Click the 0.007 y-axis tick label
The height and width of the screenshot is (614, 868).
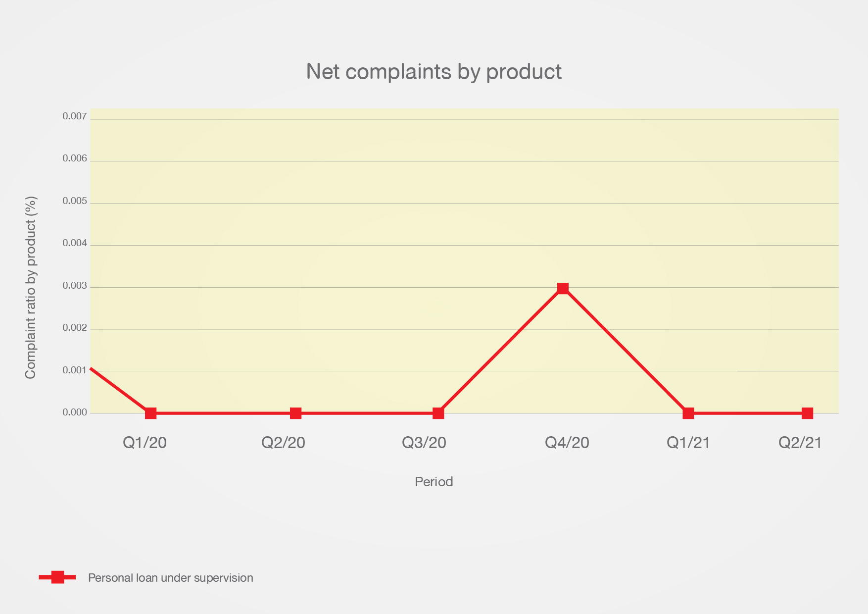pyautogui.click(x=75, y=116)
